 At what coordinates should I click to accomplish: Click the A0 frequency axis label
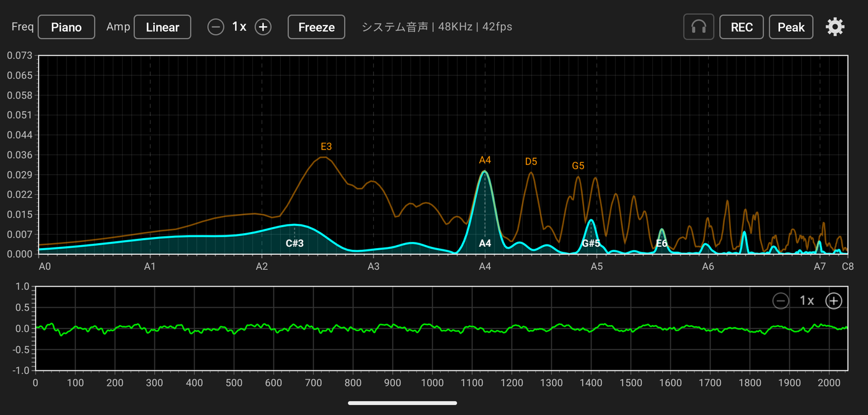point(45,267)
